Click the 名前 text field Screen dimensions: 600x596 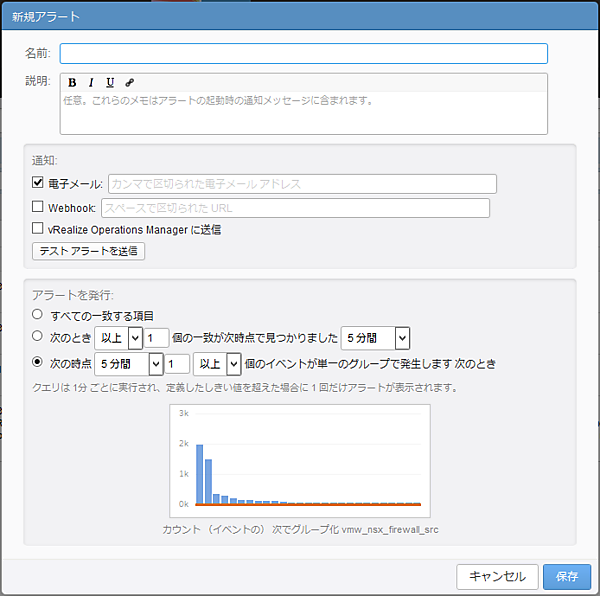(303, 54)
